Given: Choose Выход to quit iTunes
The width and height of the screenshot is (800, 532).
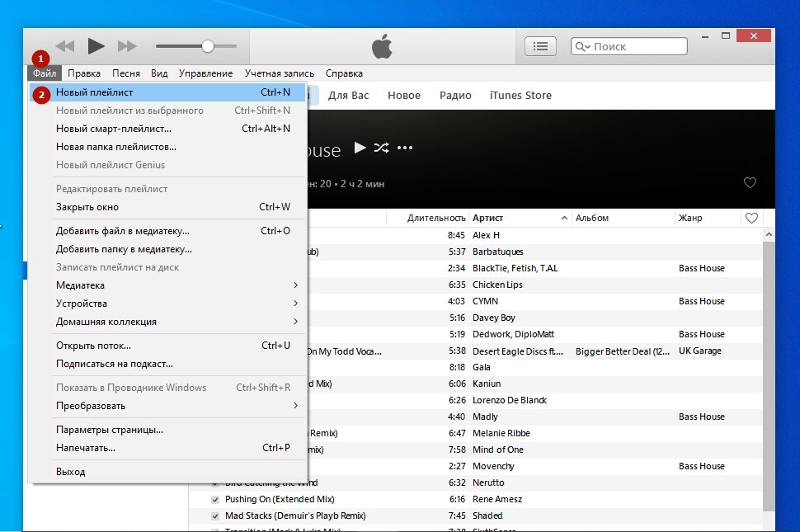Looking at the screenshot, I should [x=168, y=472].
